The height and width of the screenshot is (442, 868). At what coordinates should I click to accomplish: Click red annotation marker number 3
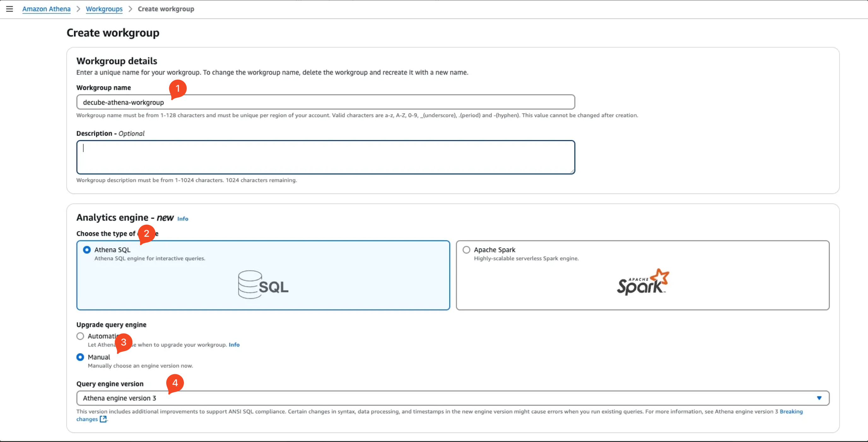[x=124, y=342]
